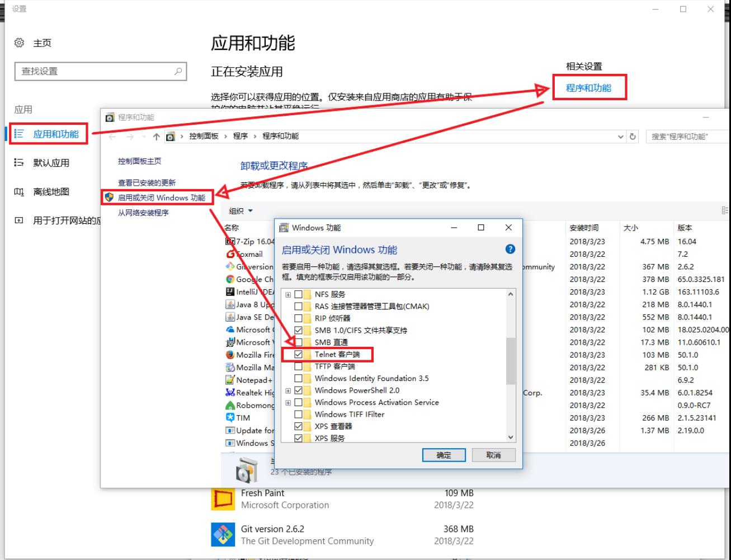Open the Default apps settings page
The width and height of the screenshot is (731, 560).
51,163
